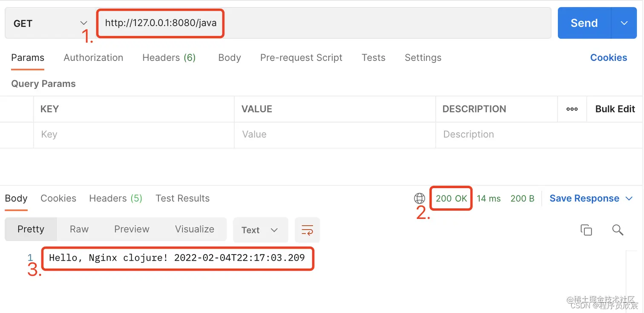Click the Key input cell
This screenshot has width=644, height=313.
pos(134,135)
